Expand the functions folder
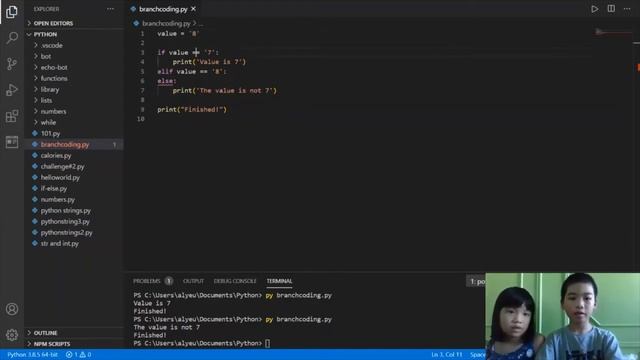This screenshot has width=640, height=360. coord(74,78)
